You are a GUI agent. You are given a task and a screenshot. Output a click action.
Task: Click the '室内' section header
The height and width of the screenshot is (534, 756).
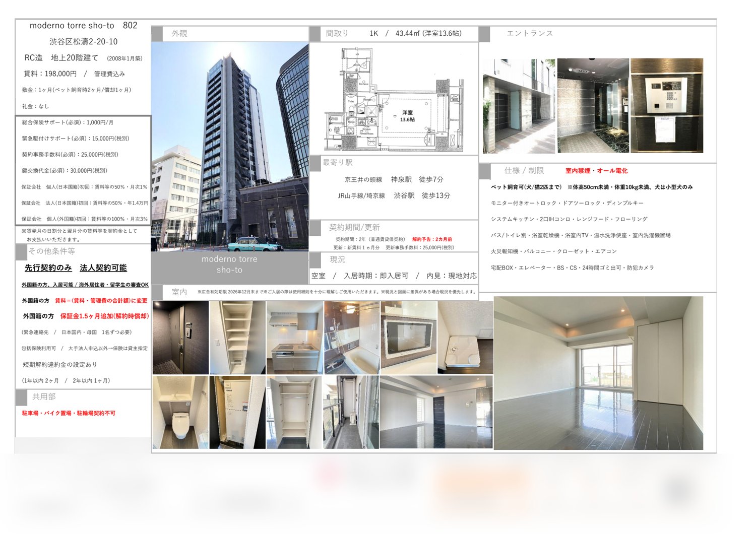tap(179, 292)
